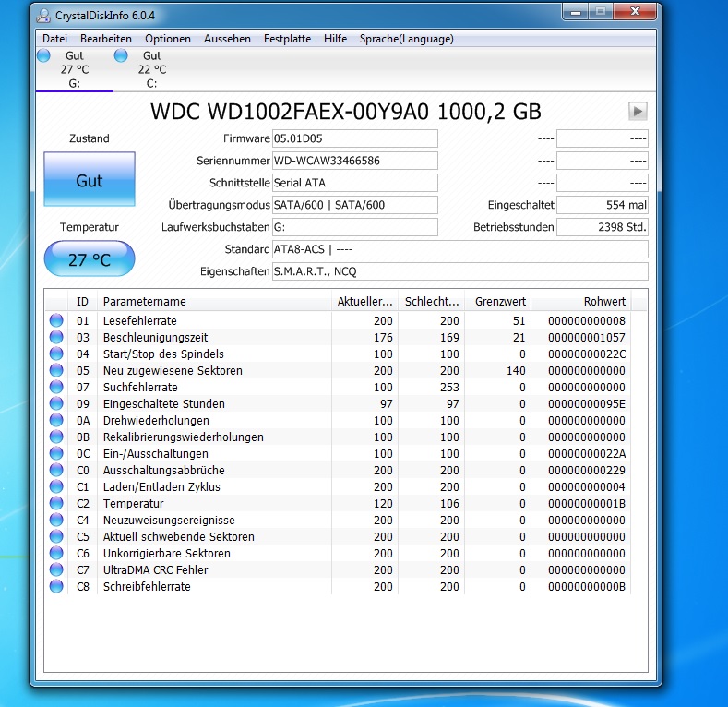This screenshot has width=728, height=707.
Task: Click status icon for Ein-/Ausschaltungen
Action: pos(56,454)
